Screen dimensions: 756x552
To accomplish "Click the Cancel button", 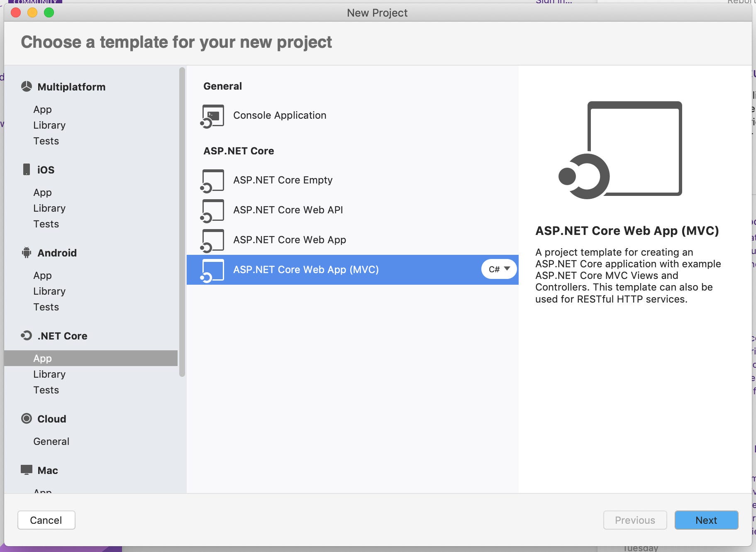I will pyautogui.click(x=46, y=520).
